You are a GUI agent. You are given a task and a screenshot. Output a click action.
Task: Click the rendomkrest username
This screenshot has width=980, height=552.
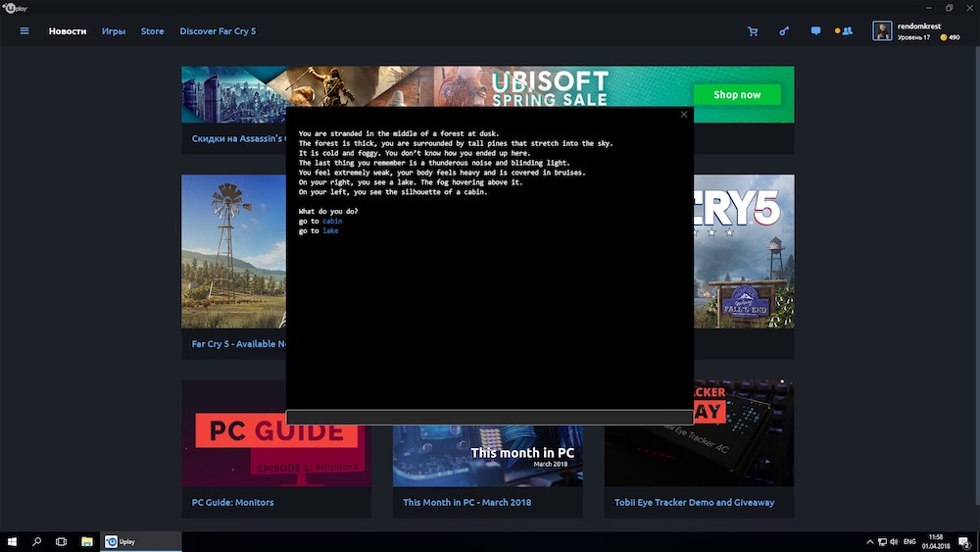point(919,26)
